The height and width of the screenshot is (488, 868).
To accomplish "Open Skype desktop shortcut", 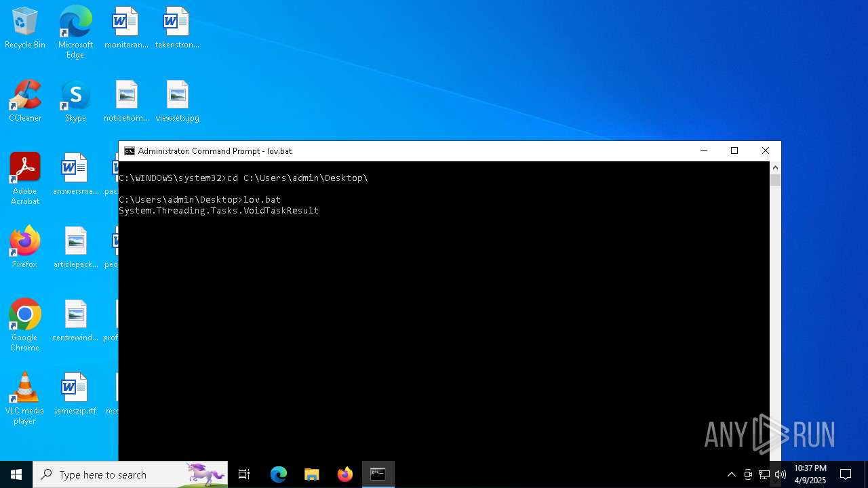I will (75, 101).
